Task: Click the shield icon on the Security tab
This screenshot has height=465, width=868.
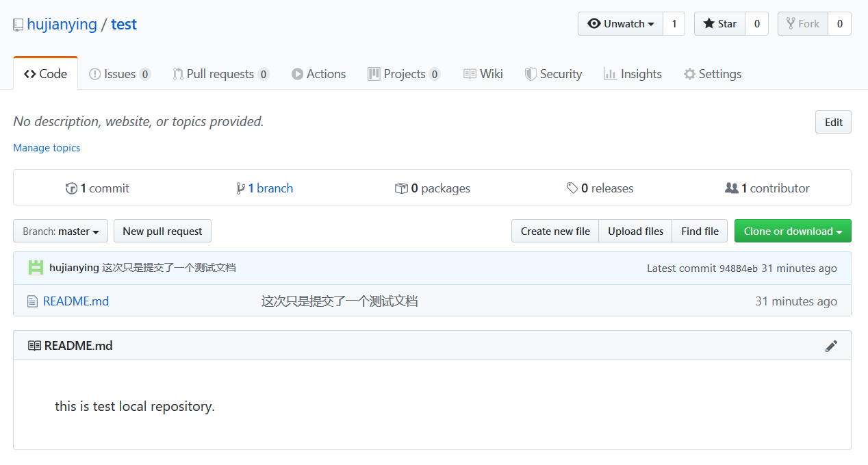Action: pos(531,74)
